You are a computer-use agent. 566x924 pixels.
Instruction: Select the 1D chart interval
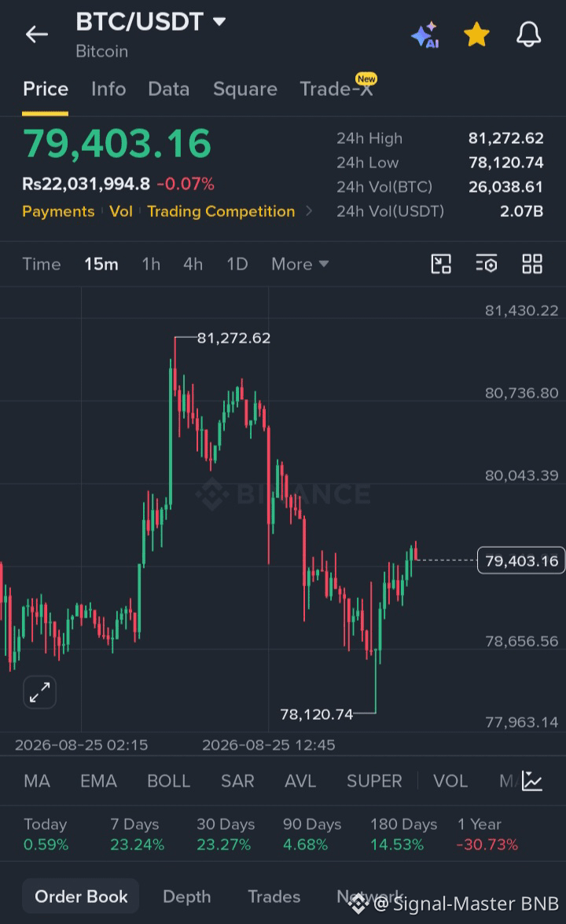[237, 264]
